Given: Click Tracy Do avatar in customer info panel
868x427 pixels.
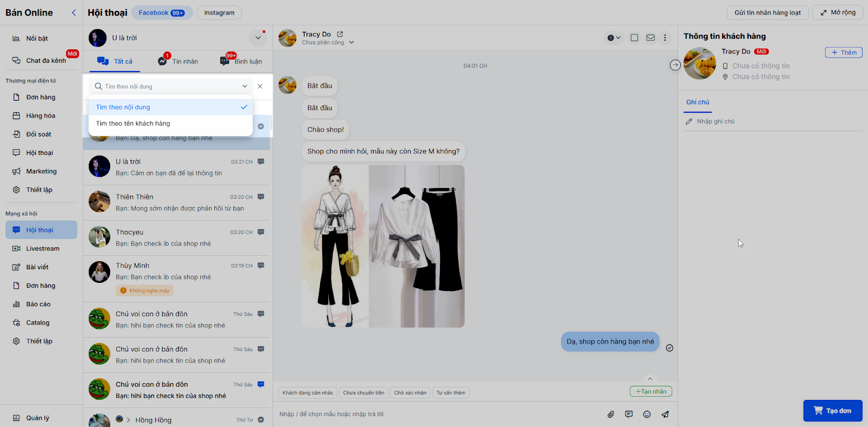Looking at the screenshot, I should click(700, 63).
